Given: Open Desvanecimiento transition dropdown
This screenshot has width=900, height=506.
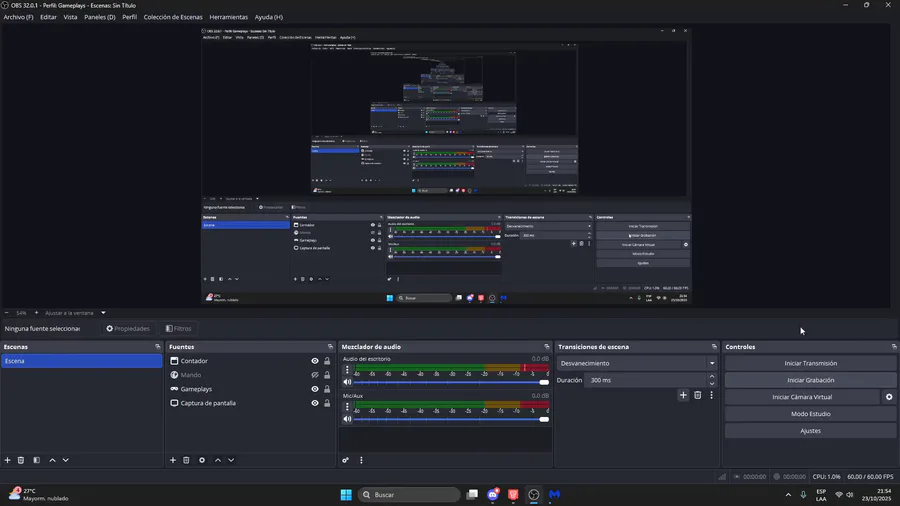Looking at the screenshot, I should coord(637,363).
